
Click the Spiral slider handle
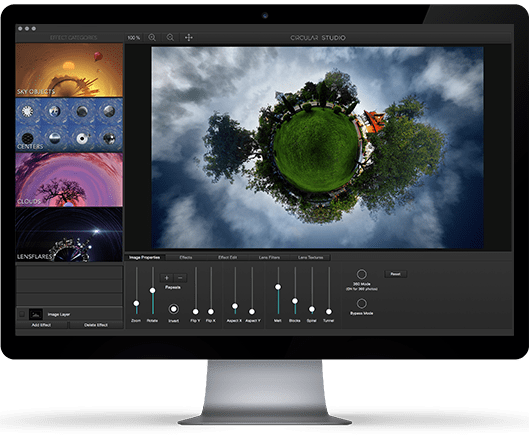click(312, 309)
